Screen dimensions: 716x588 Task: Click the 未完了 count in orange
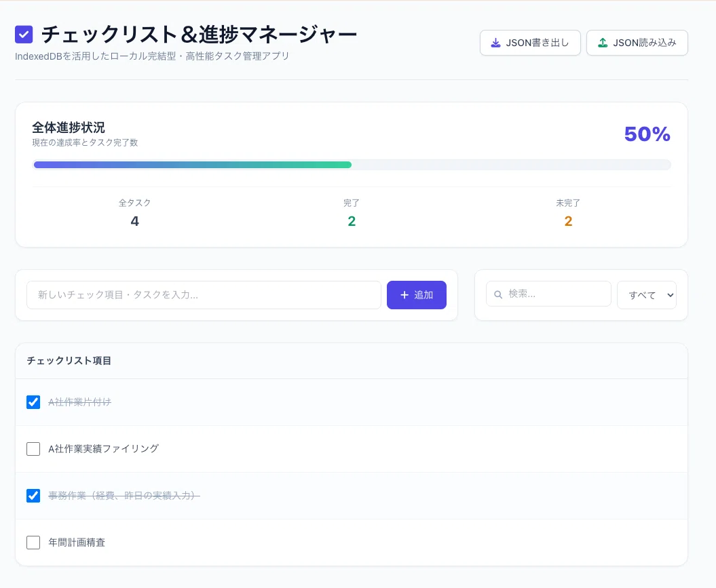coord(568,221)
